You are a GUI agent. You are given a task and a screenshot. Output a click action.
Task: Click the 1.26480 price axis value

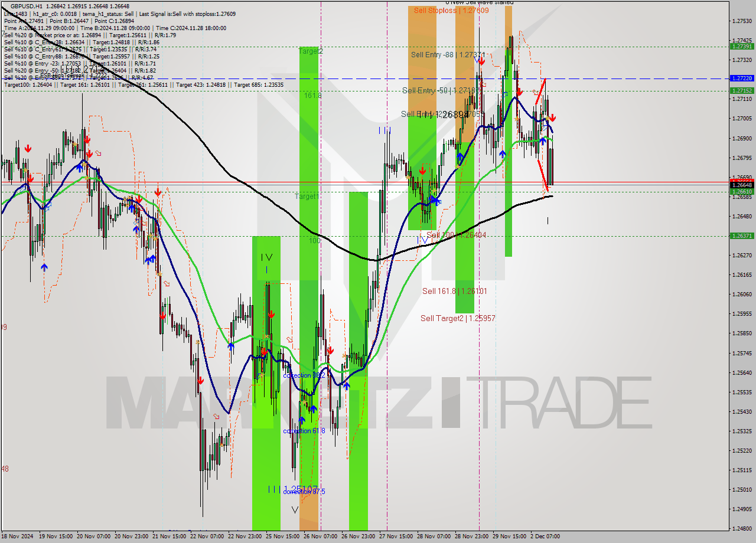tap(742, 216)
